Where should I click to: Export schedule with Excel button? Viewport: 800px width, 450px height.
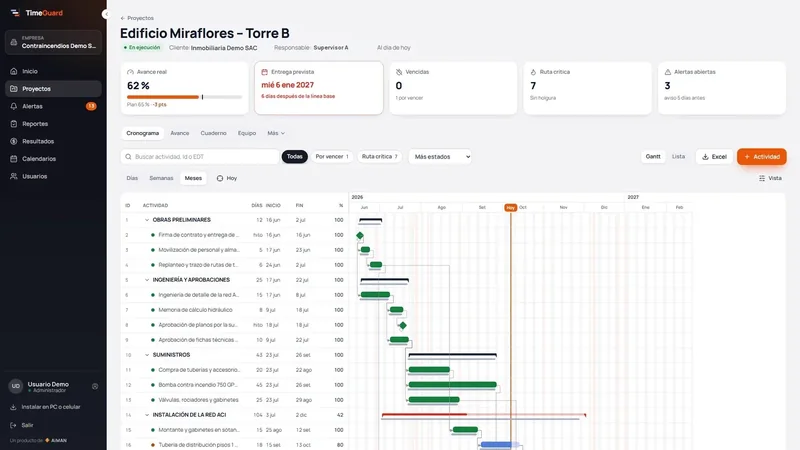(x=714, y=157)
